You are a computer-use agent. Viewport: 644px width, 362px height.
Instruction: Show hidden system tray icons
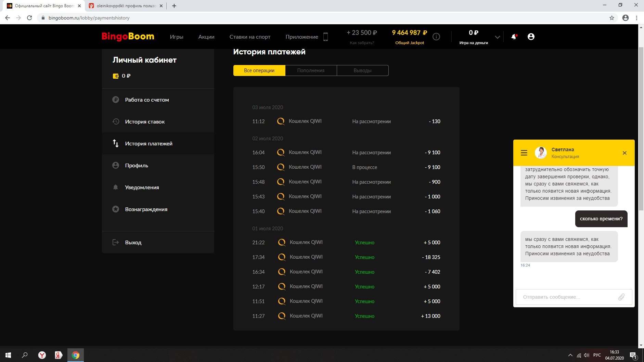click(x=570, y=355)
